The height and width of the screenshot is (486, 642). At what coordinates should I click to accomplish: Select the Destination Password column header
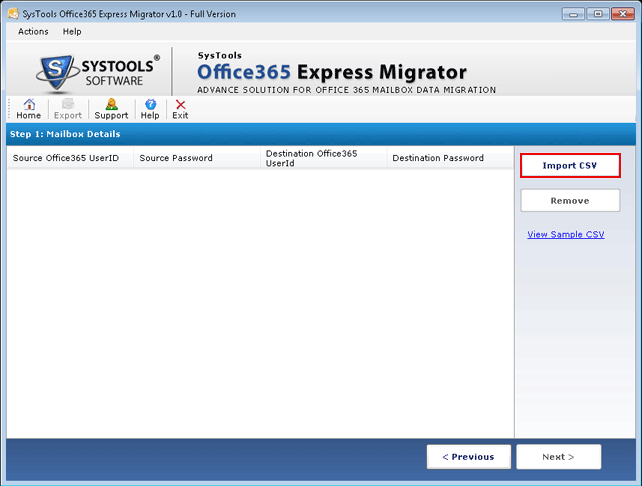click(450, 158)
